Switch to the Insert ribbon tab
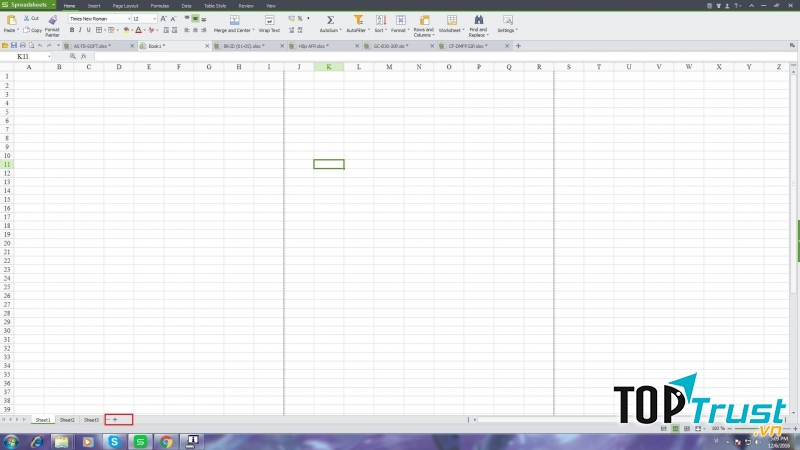The height and width of the screenshot is (450, 800). 94,6
